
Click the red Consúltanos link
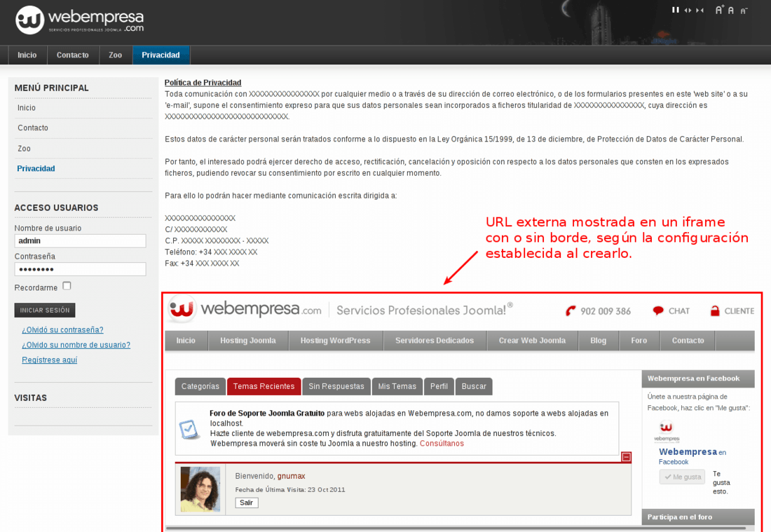click(x=442, y=444)
